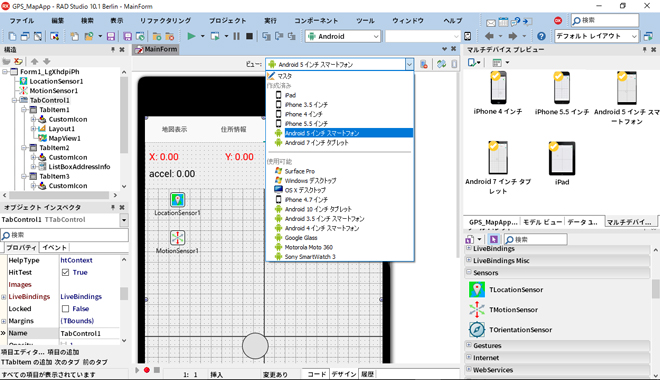Image resolution: width=660 pixels, height=380 pixels.
Task: Open the コンポーネント menu
Action: pos(316,20)
